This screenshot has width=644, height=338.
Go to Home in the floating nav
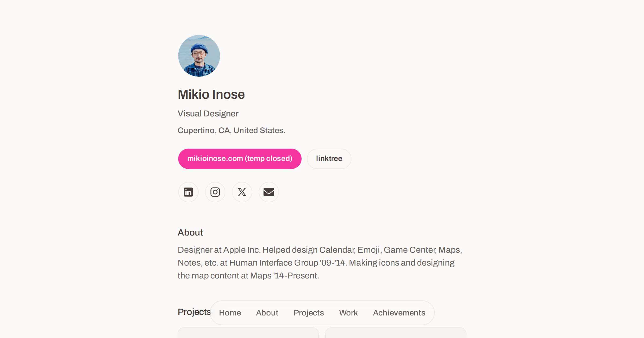tap(230, 313)
